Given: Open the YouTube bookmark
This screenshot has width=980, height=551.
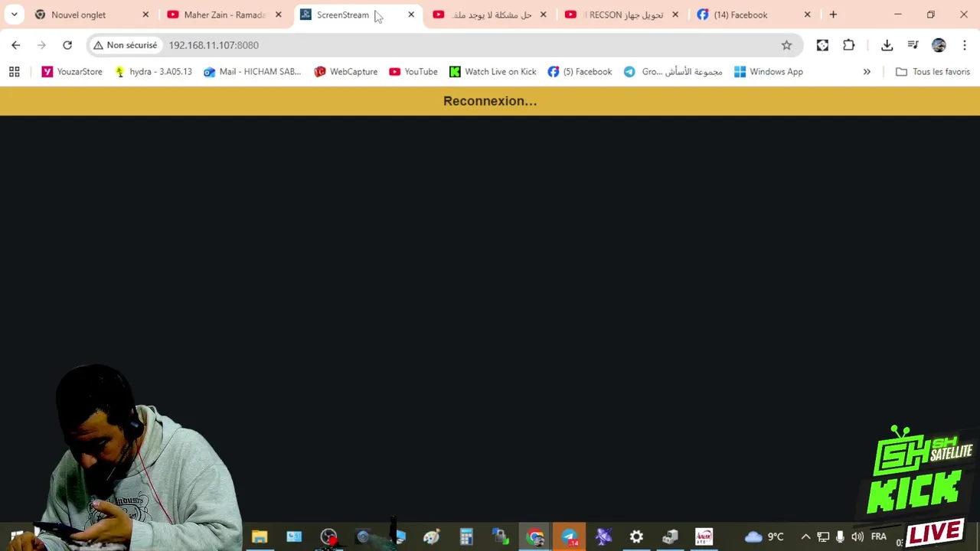Looking at the screenshot, I should [413, 72].
